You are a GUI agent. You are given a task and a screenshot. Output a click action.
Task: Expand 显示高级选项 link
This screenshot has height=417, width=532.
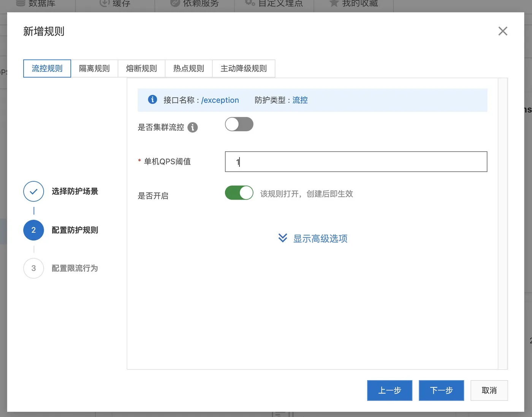click(320, 238)
